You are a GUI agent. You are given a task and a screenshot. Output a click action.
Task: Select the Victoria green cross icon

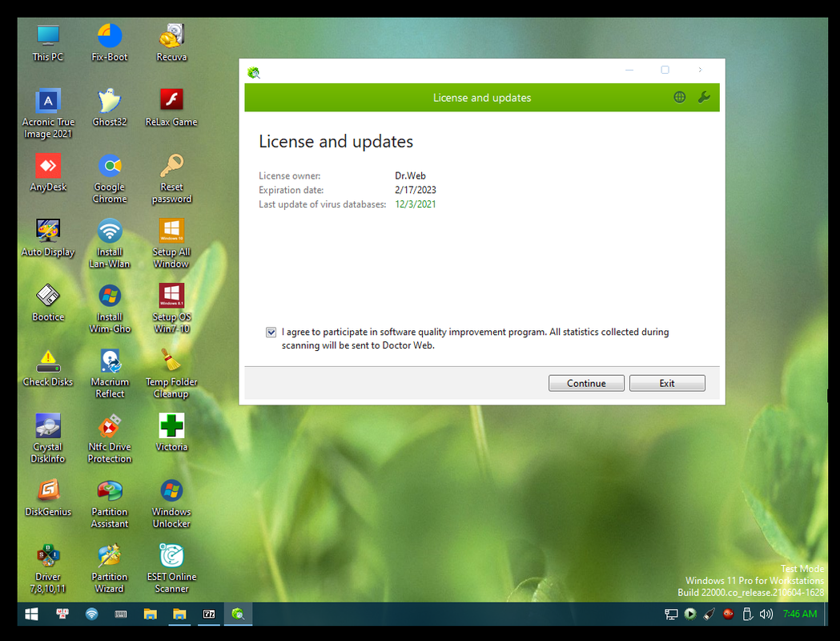click(171, 433)
